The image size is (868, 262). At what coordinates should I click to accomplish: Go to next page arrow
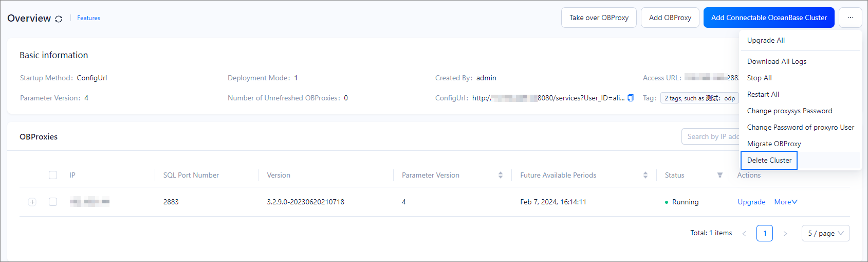785,234
